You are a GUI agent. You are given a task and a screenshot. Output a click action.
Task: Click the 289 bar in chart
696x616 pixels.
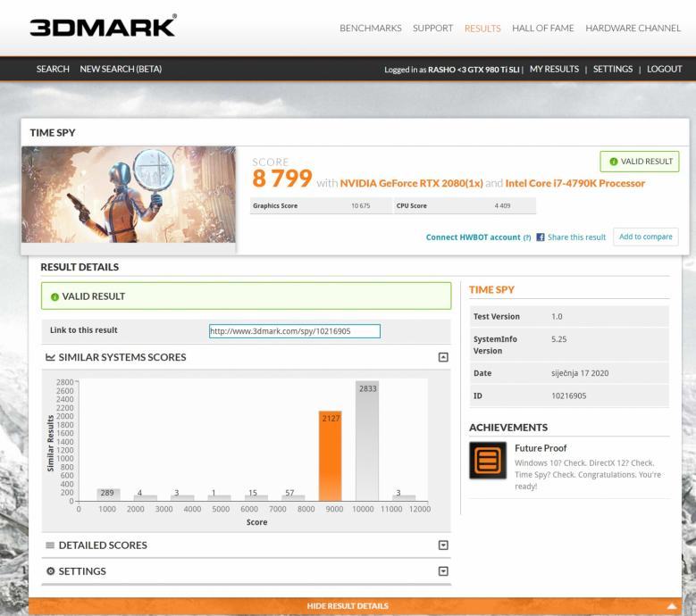(x=108, y=495)
